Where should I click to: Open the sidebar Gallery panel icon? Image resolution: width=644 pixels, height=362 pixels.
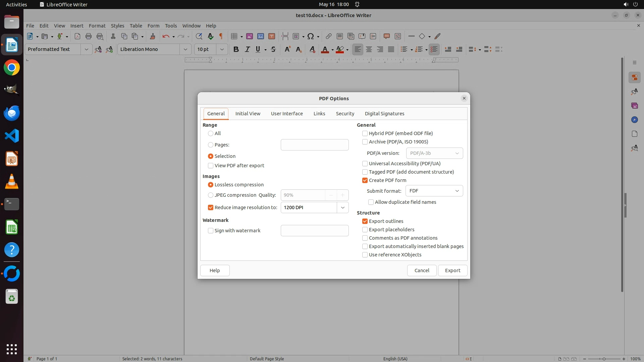(x=634, y=106)
